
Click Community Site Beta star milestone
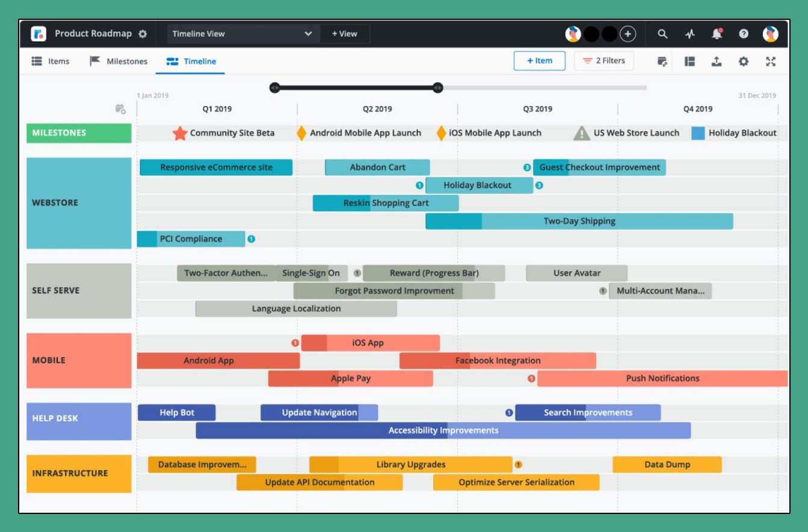click(x=180, y=133)
